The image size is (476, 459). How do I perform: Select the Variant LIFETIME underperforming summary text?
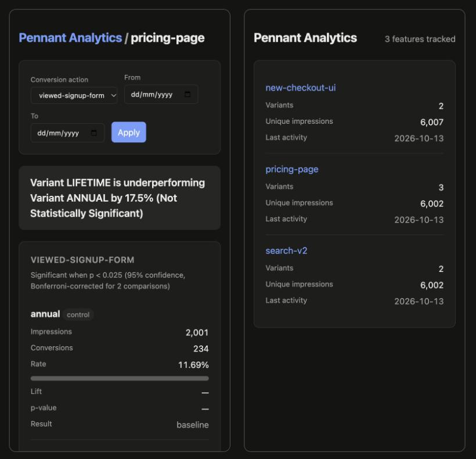click(118, 198)
